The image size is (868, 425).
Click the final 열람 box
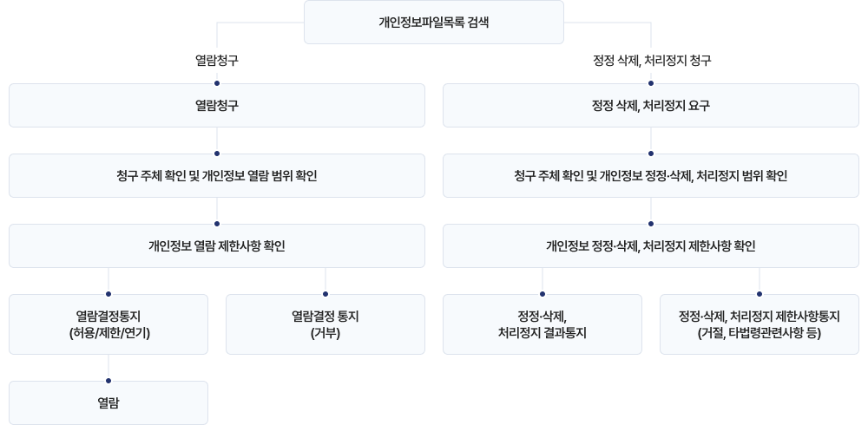(108, 402)
